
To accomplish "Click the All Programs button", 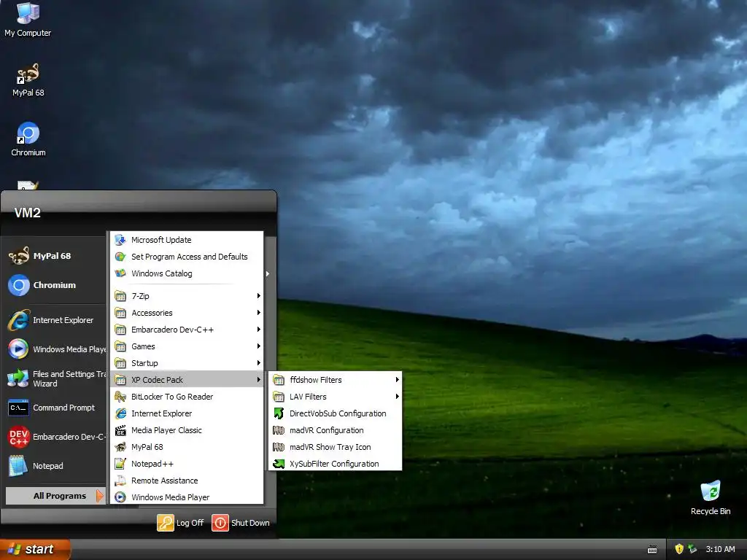I will tap(55, 496).
